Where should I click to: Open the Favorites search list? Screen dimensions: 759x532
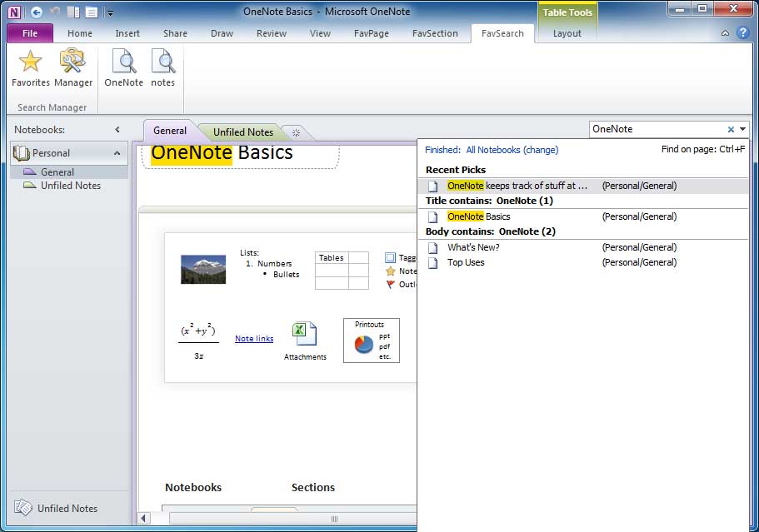tap(31, 68)
